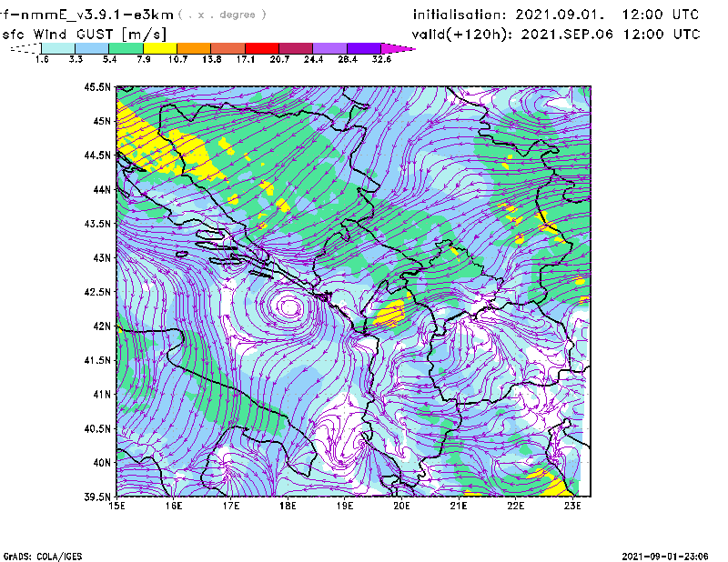Click the 'sfc Wind GUST [m/s]' title
Image resolution: width=728 pixels, height=562 pixels.
coord(84,35)
